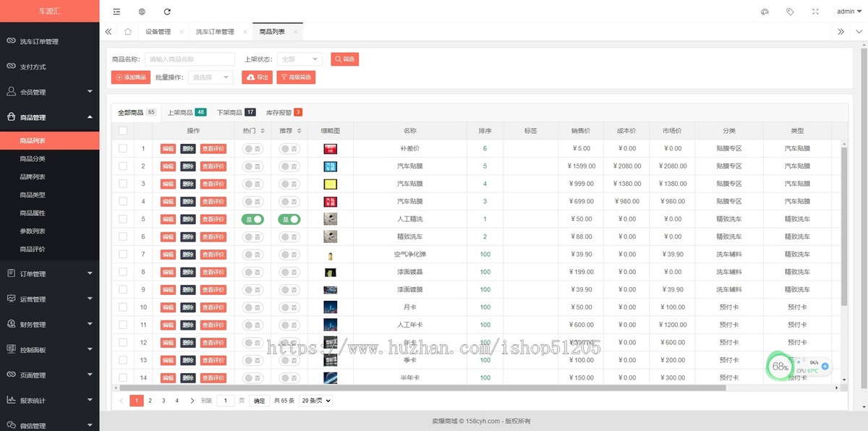Screen dimensions: 868x431
Task: Expand 订单管理 in the sidebar
Action: pyautogui.click(x=49, y=273)
